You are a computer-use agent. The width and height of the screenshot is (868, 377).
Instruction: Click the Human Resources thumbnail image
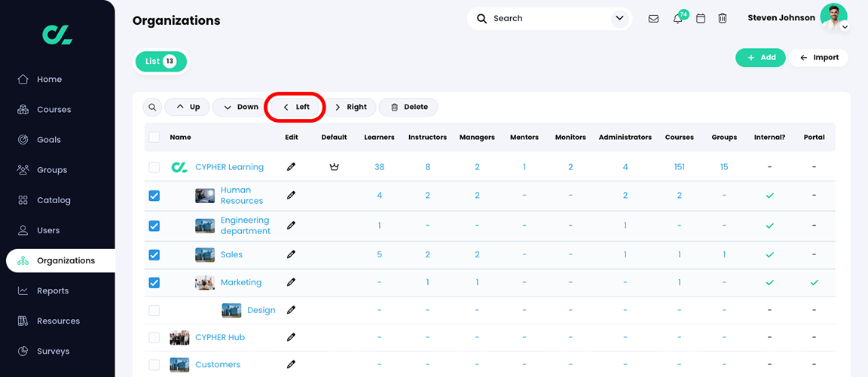205,196
